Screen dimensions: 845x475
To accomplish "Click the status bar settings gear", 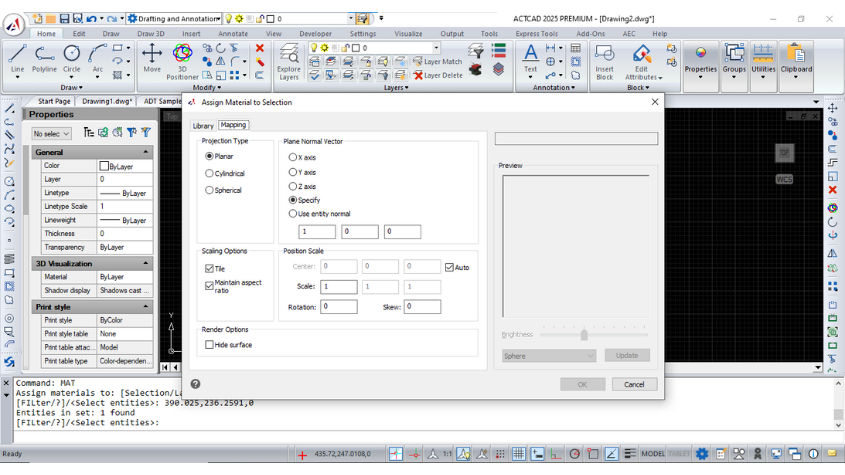I will click(x=702, y=454).
